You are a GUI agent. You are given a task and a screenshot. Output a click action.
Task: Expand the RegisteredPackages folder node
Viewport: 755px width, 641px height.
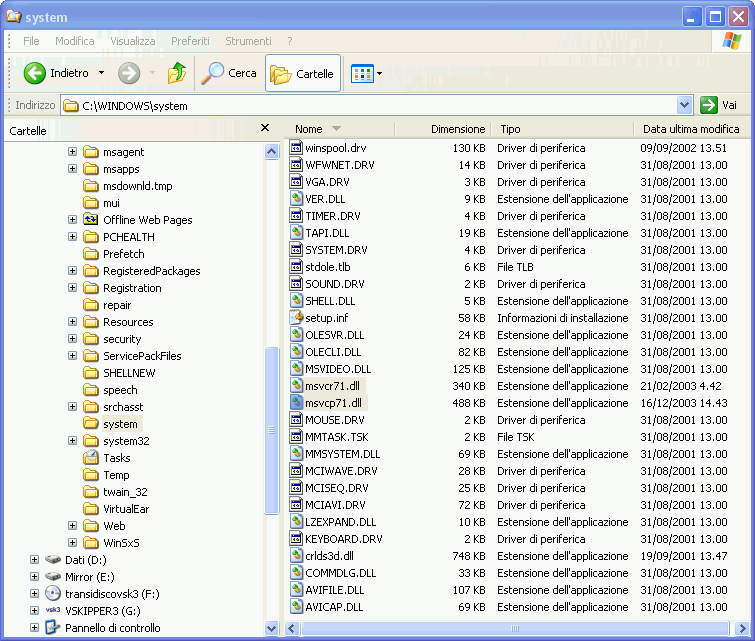[72, 271]
